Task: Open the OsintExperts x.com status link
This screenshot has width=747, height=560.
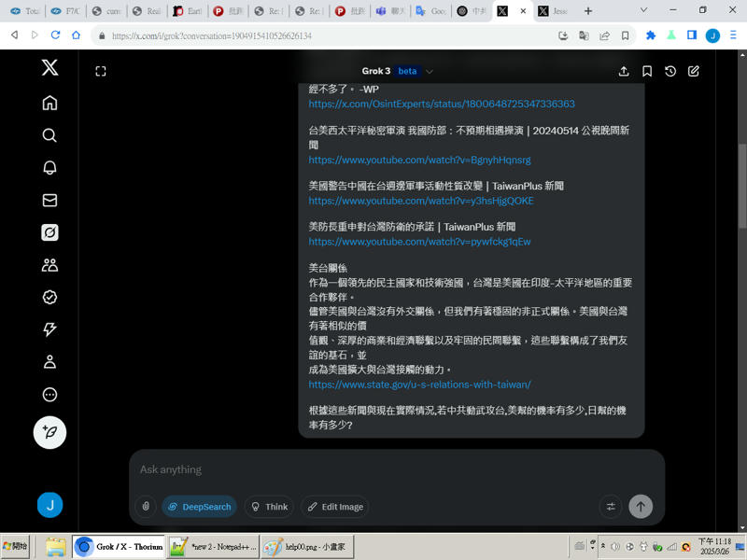Action: click(444, 104)
